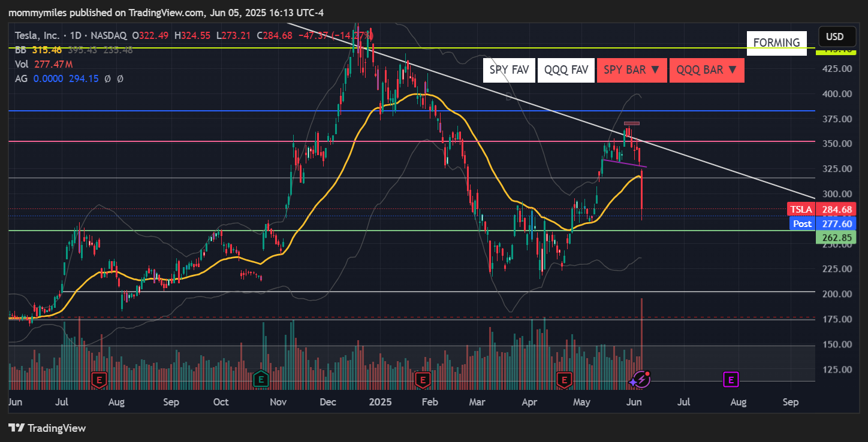868x442 pixels.
Task: Click the Tesla, Inc. symbol title
Action: (38, 35)
